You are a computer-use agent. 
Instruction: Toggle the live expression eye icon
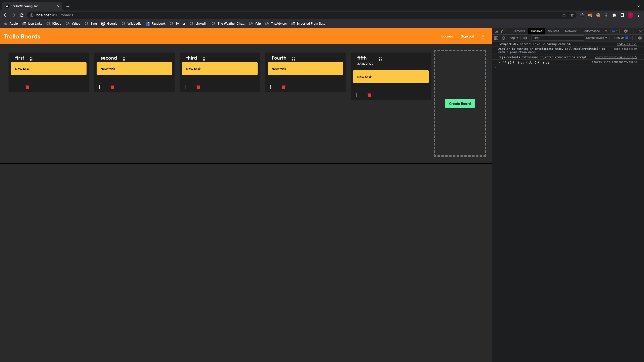525,38
